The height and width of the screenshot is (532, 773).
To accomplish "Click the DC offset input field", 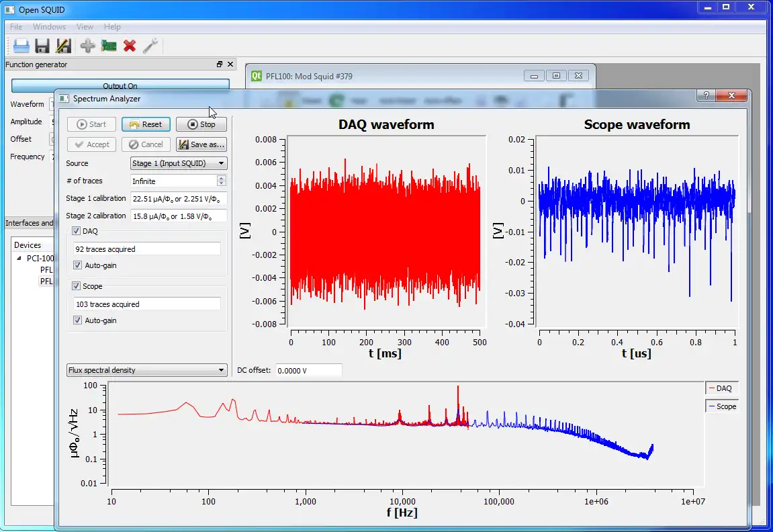I will coord(308,371).
